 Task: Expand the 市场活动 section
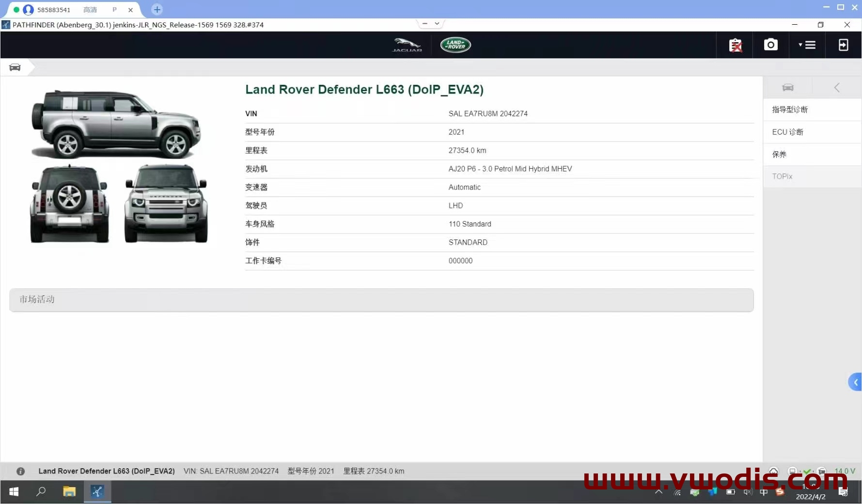[381, 300]
